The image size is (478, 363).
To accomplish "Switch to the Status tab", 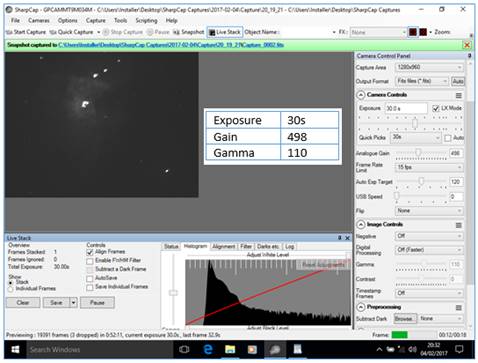I will (171, 247).
